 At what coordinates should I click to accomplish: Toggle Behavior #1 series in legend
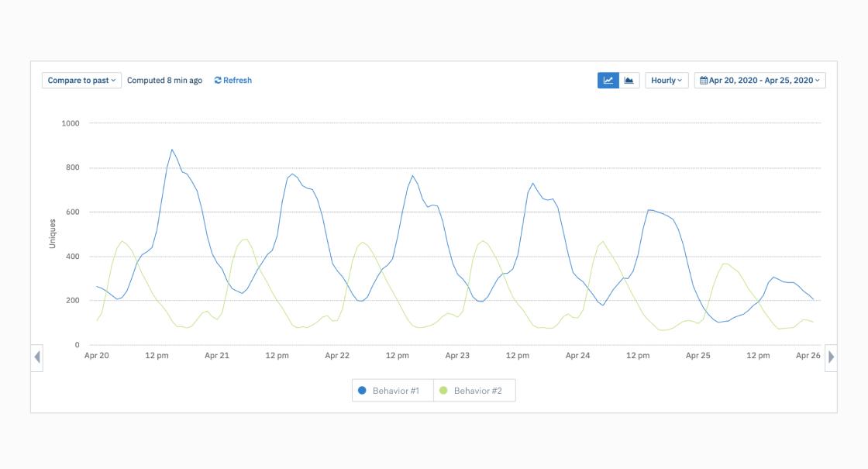click(392, 391)
